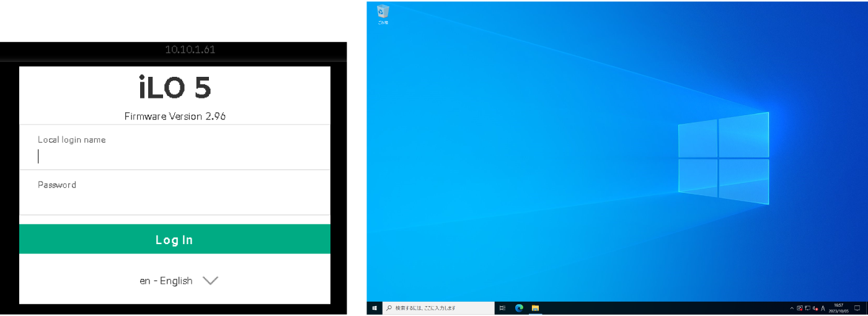Open the Action Center notifications icon
This screenshot has height=316, width=868.
(x=857, y=308)
